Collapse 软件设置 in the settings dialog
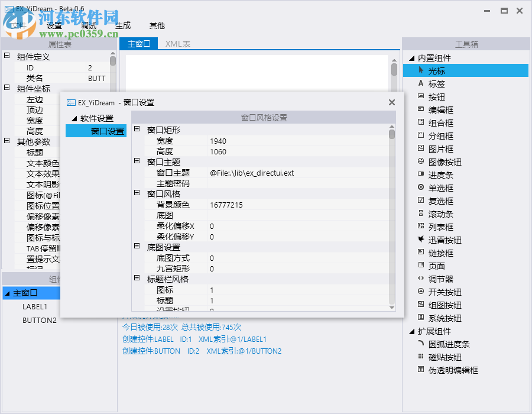Image resolution: width=532 pixels, height=414 pixels. [x=74, y=118]
